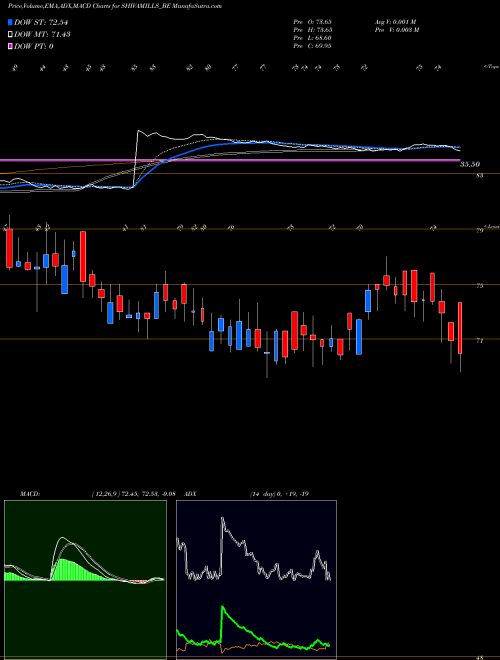Click the white DOW MT legend swatch
The image size is (500, 660).
coord(10,35)
